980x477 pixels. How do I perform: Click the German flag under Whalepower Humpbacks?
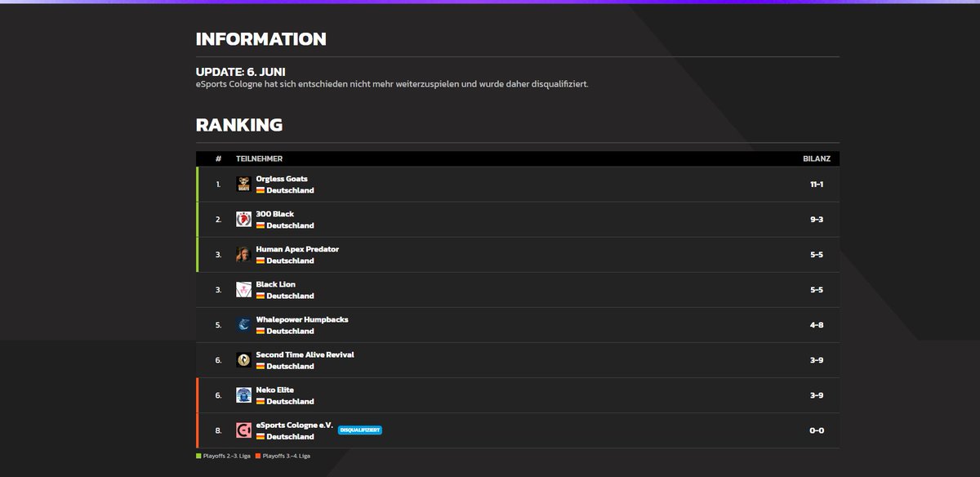261,331
